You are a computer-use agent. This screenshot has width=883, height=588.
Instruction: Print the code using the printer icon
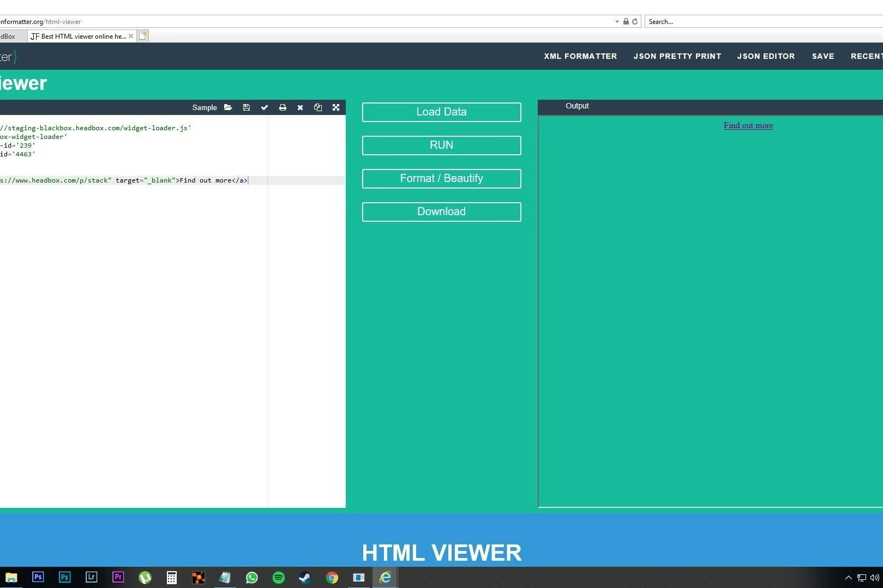[x=283, y=107]
